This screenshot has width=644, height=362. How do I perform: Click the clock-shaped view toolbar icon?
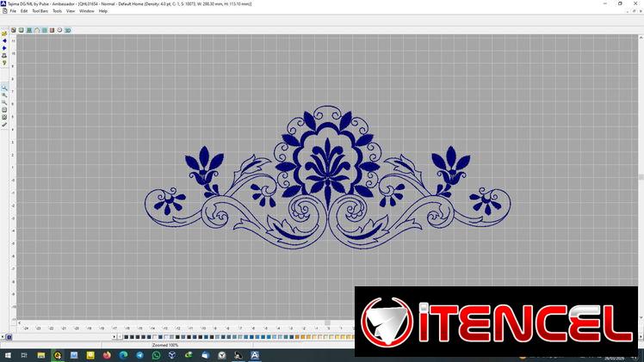coord(60,30)
